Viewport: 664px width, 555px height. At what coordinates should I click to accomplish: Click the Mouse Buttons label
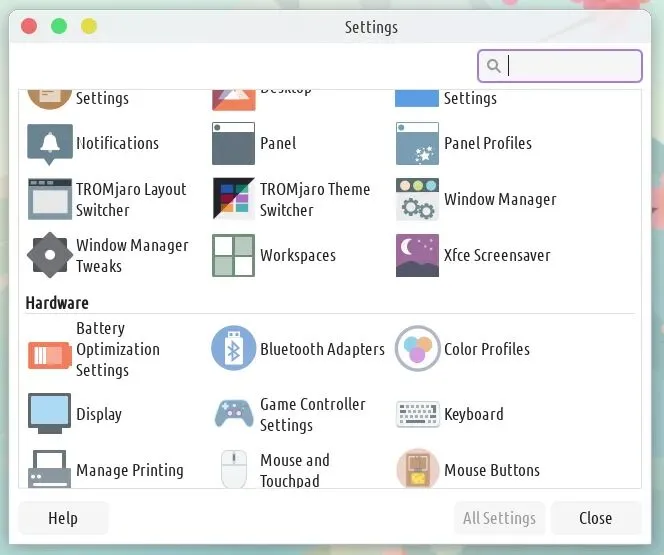click(492, 470)
